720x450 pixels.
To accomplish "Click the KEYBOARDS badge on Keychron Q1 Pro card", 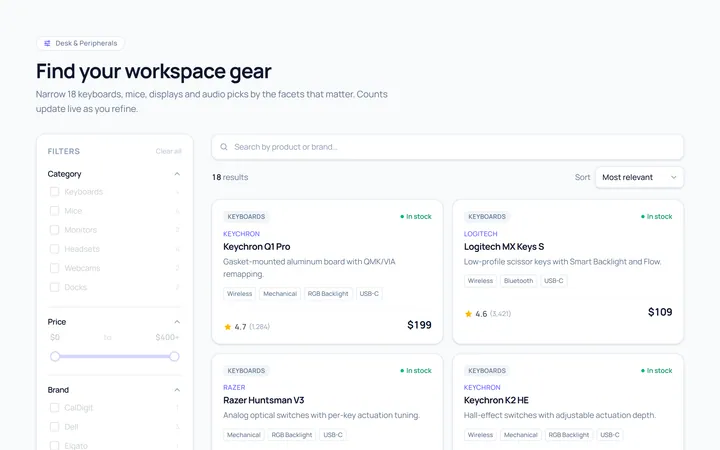I will point(246,217).
